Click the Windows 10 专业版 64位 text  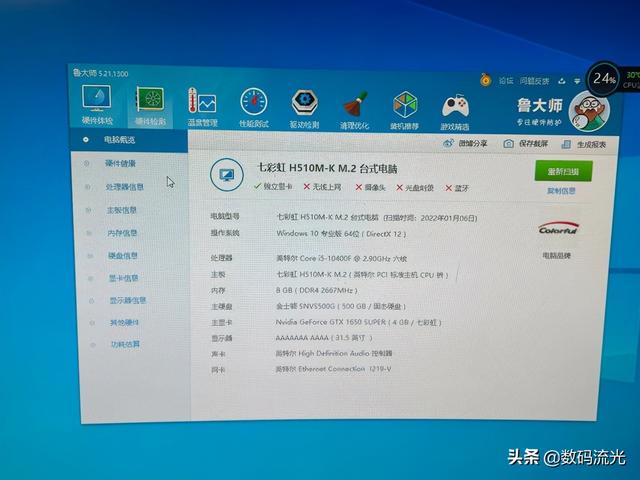point(341,234)
